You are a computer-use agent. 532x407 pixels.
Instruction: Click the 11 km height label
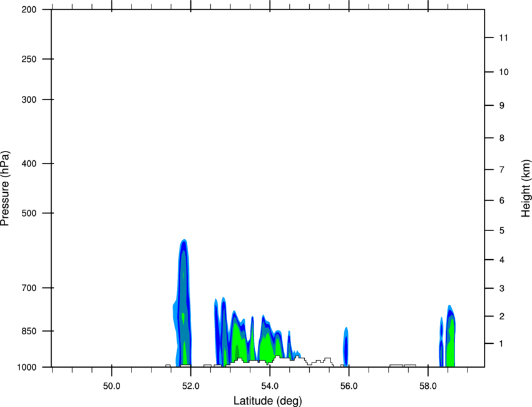point(503,38)
